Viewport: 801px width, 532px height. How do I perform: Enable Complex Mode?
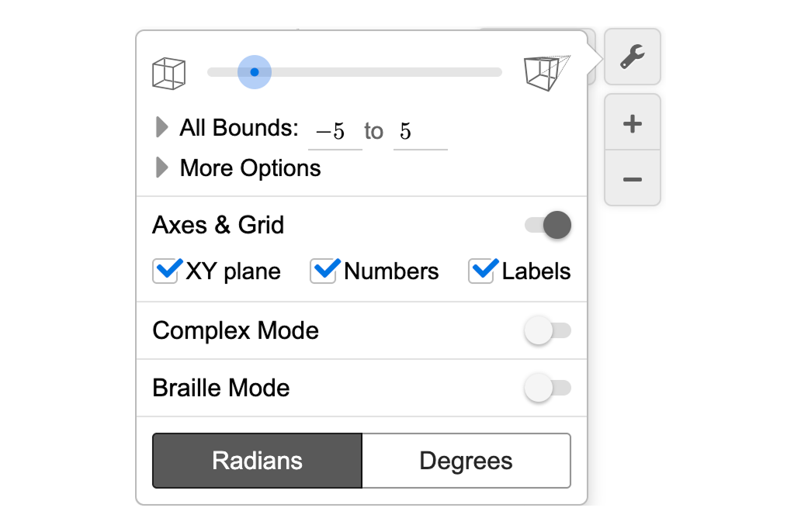(549, 330)
